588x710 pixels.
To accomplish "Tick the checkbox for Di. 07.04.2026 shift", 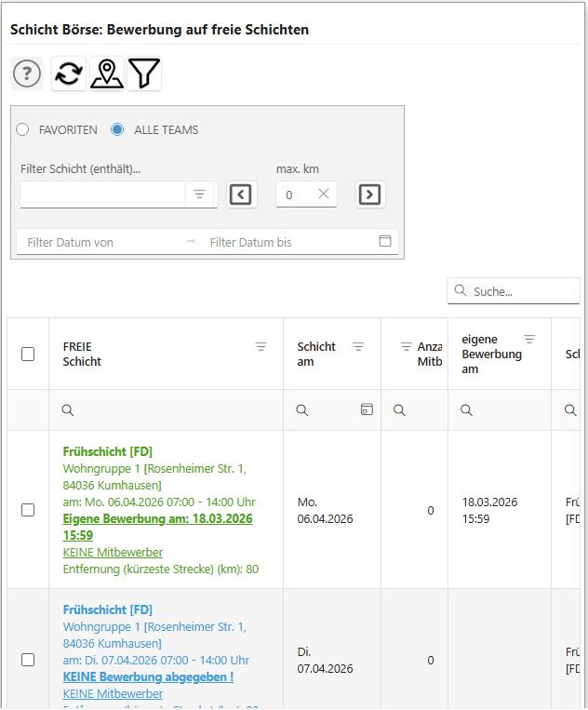I will pos(28,660).
